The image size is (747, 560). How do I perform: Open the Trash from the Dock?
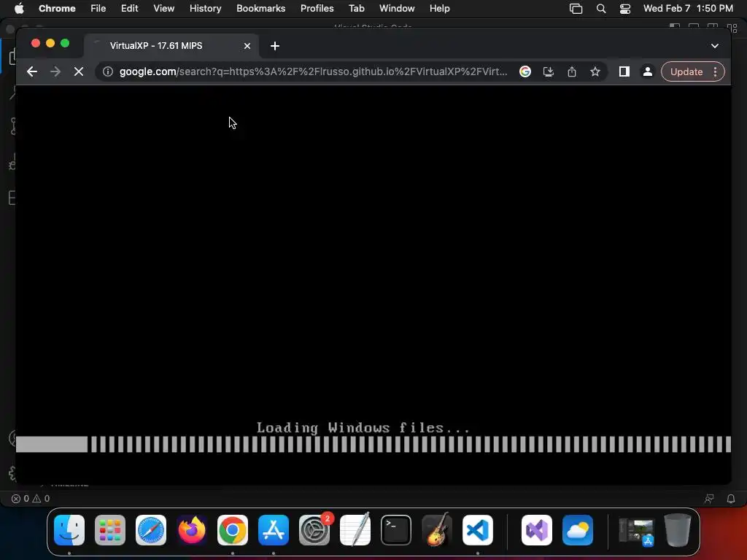tap(678, 530)
